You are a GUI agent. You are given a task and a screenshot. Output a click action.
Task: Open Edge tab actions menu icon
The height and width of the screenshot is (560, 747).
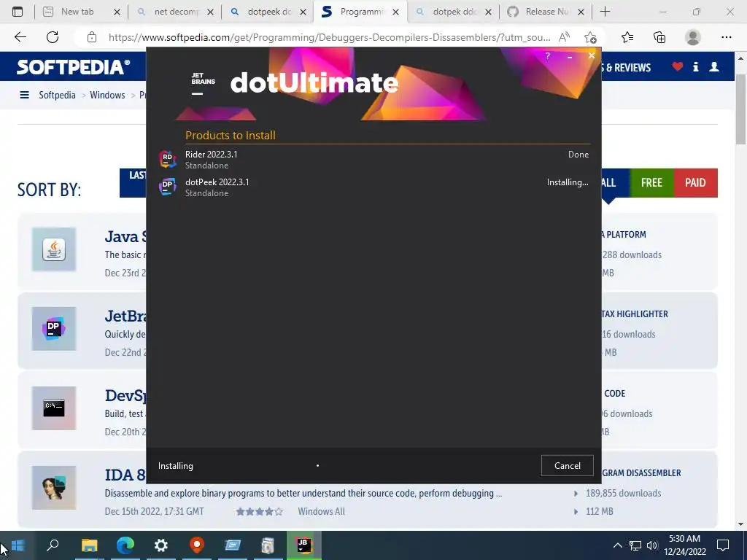point(18,12)
